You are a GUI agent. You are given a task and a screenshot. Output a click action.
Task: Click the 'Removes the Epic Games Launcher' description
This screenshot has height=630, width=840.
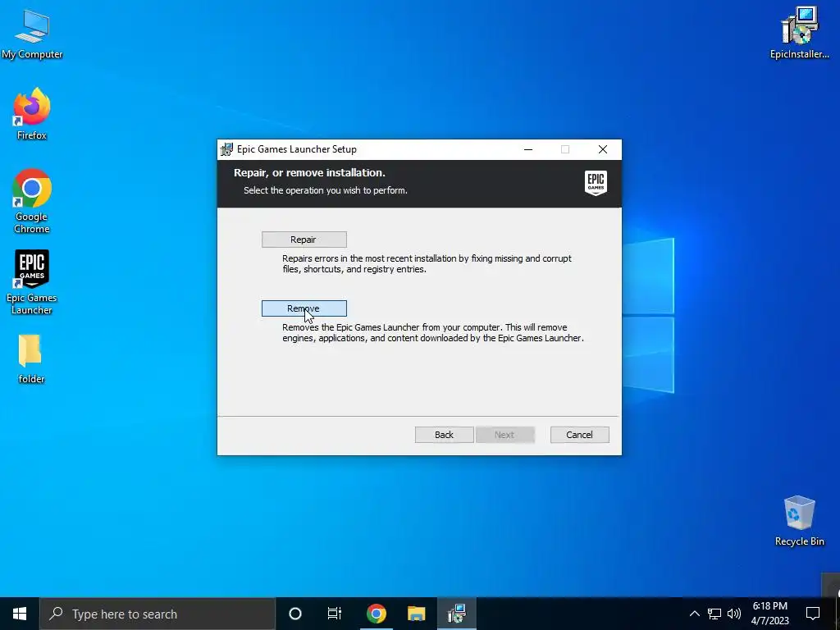coord(433,333)
